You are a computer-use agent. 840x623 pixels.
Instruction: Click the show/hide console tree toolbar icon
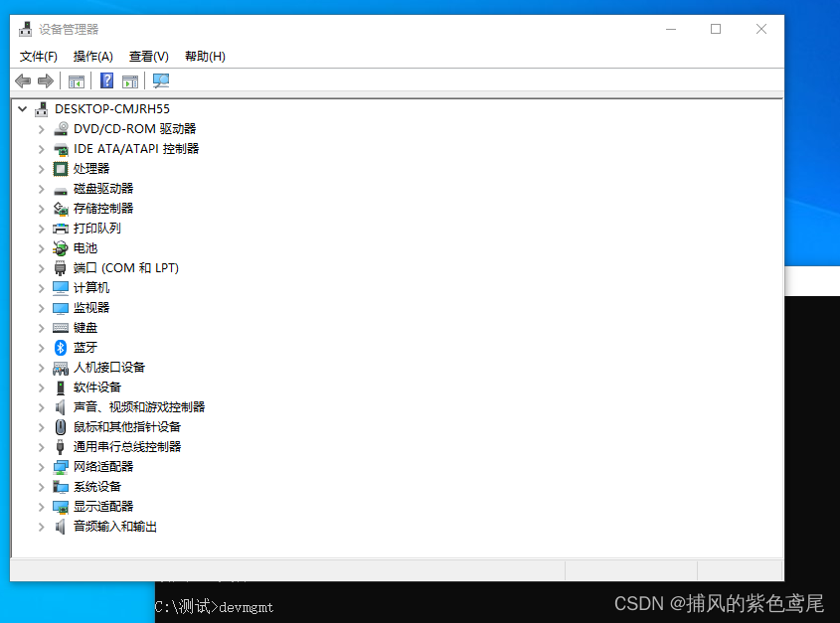click(77, 81)
